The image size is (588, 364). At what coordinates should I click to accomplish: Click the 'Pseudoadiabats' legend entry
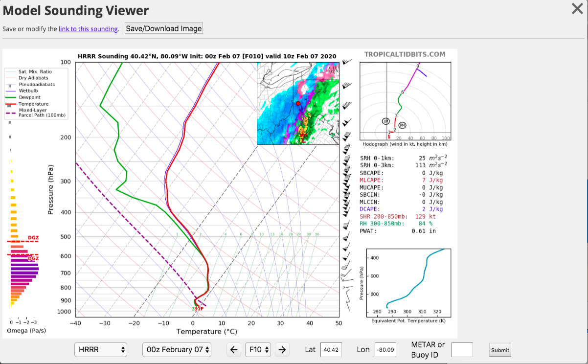(37, 85)
